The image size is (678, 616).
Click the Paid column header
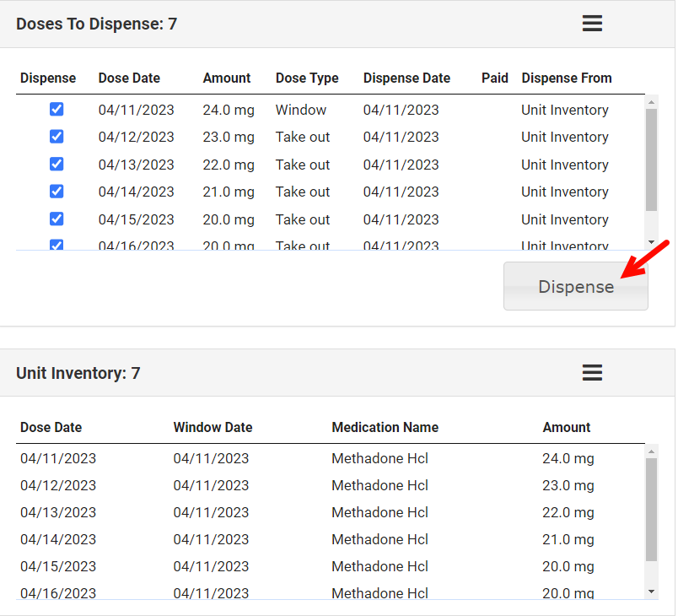click(x=495, y=78)
